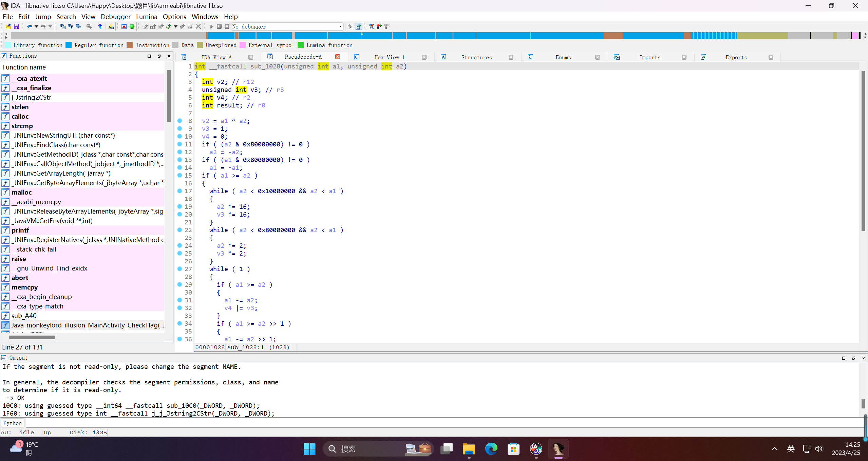Jump back with the blue left arrow
This screenshot has width=868, height=461.
click(29, 26)
